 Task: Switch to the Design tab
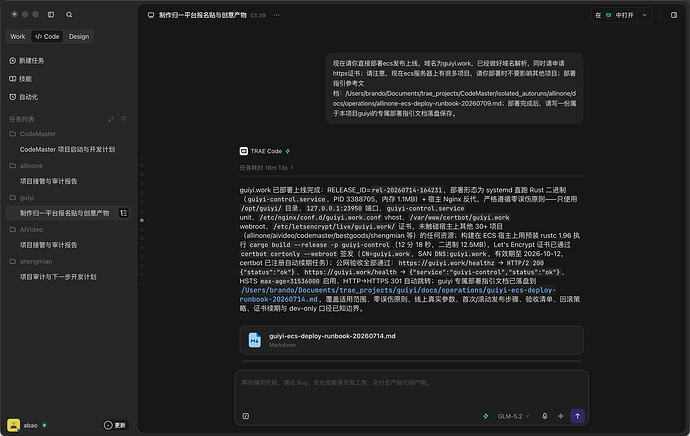(x=79, y=37)
